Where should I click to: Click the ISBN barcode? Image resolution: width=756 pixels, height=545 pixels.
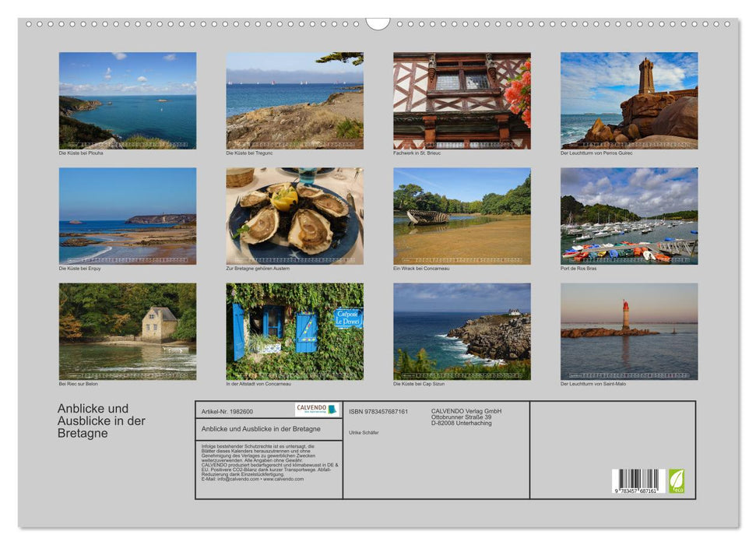tap(638, 481)
